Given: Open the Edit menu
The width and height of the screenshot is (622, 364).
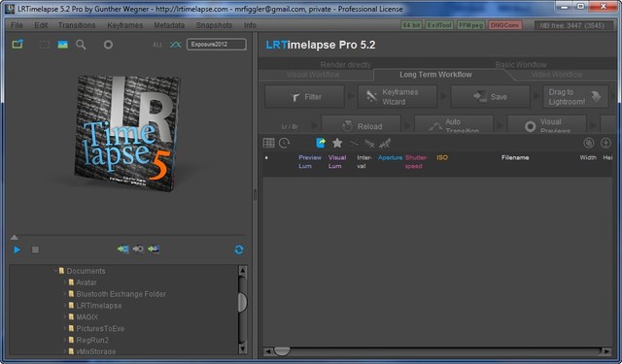Looking at the screenshot, I should tap(41, 25).
